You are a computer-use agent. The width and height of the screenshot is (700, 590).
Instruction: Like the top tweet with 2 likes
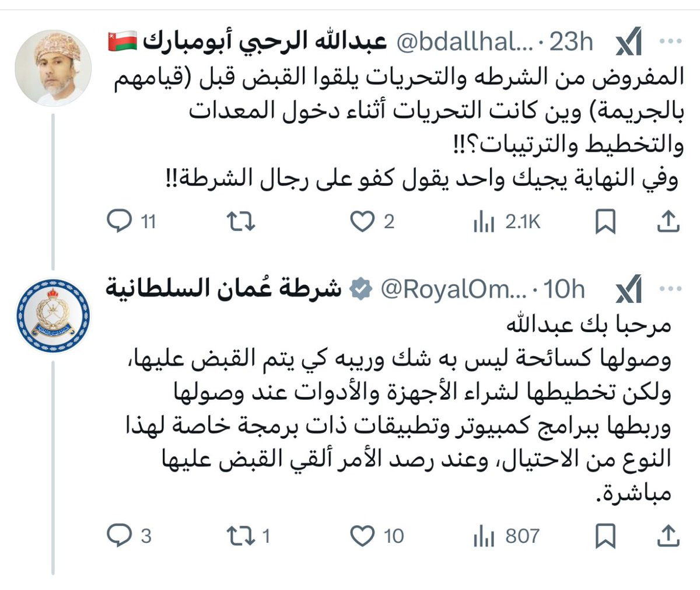point(362,222)
